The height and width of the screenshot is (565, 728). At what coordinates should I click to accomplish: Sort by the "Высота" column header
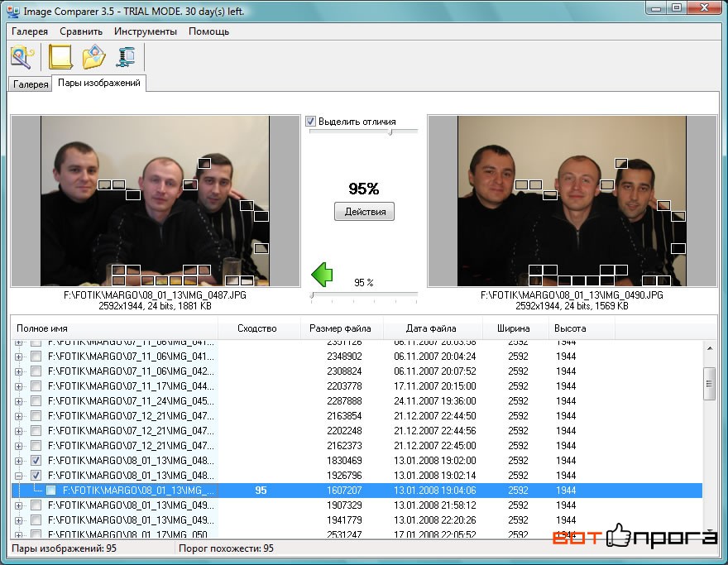tap(582, 328)
